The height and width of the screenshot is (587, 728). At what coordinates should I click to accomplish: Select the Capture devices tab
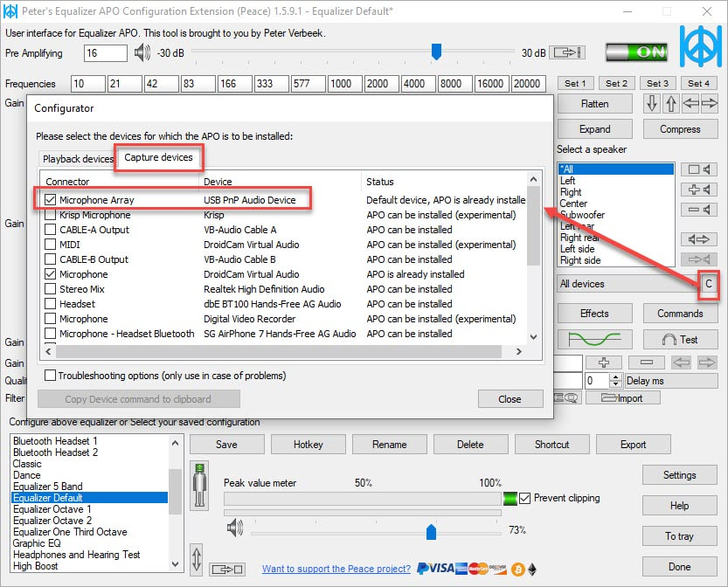158,157
